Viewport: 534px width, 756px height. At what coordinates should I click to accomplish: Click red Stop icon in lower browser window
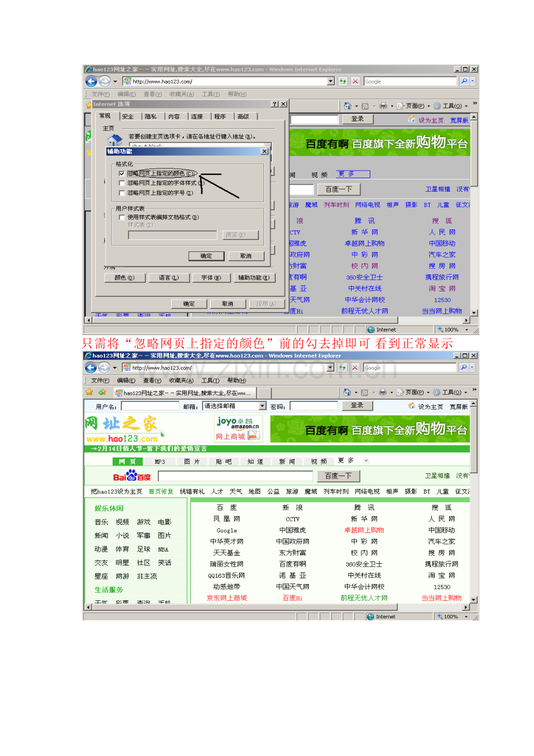click(355, 368)
